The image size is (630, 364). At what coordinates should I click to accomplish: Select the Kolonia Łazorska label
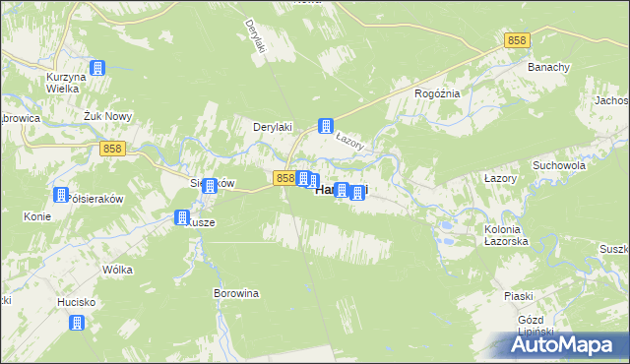pyautogui.click(x=506, y=235)
